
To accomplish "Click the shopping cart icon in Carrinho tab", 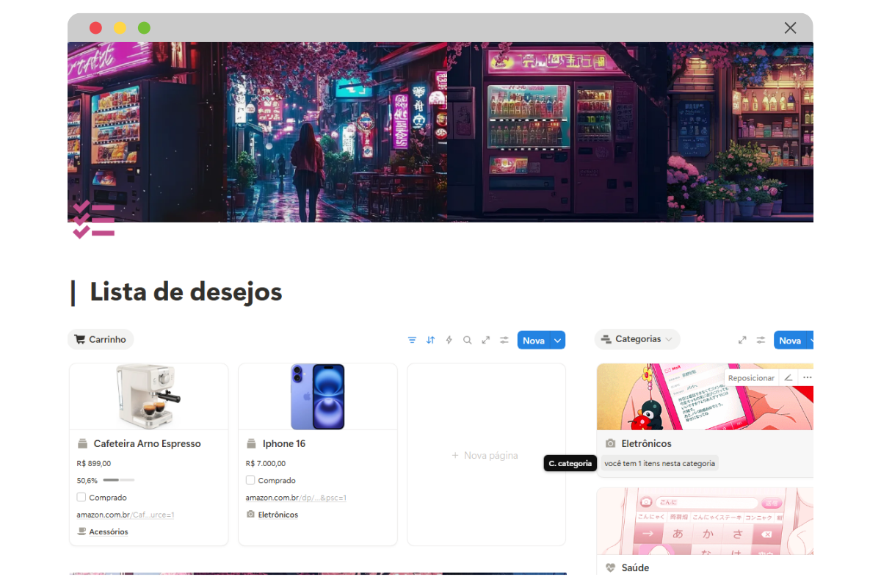I will (x=80, y=339).
